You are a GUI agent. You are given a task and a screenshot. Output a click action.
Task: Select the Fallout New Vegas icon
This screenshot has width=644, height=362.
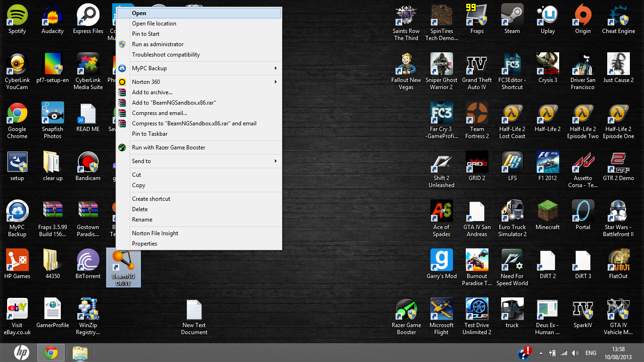406,71
